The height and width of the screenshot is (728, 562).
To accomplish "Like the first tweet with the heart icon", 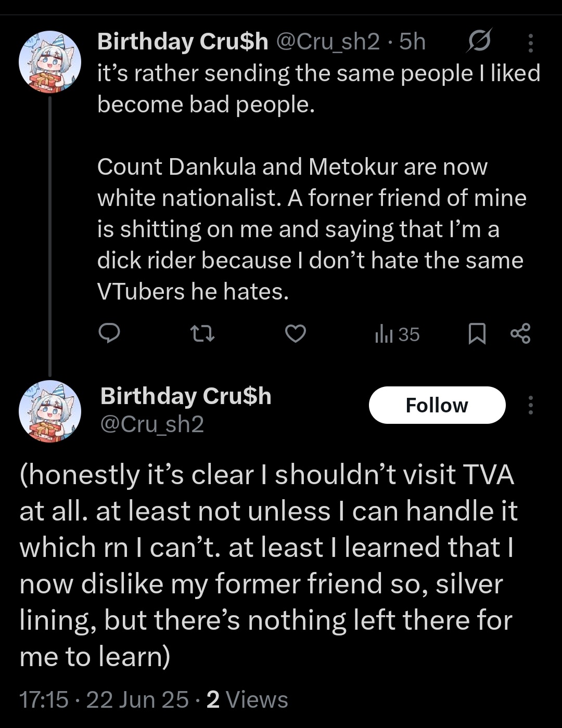I will [x=296, y=334].
